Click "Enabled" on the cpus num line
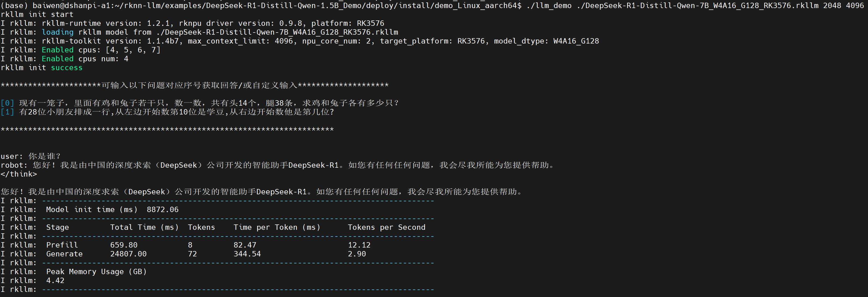Image resolution: width=868 pixels, height=297 pixels. point(58,59)
